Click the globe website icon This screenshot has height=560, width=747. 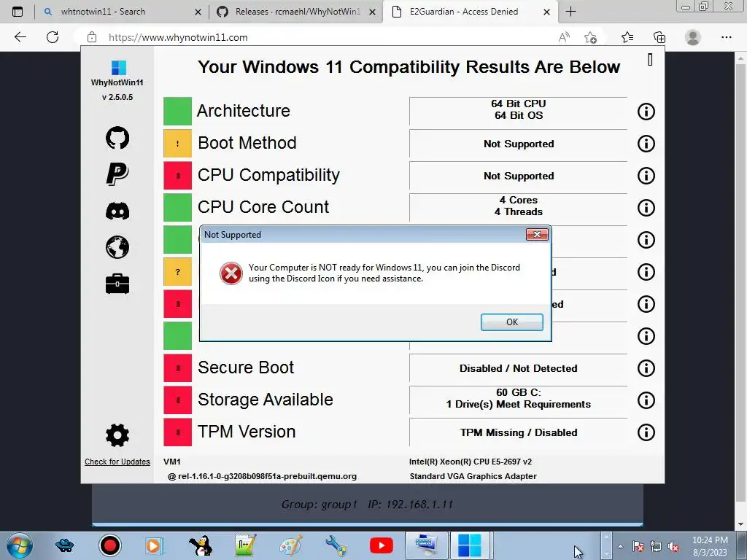pos(117,247)
